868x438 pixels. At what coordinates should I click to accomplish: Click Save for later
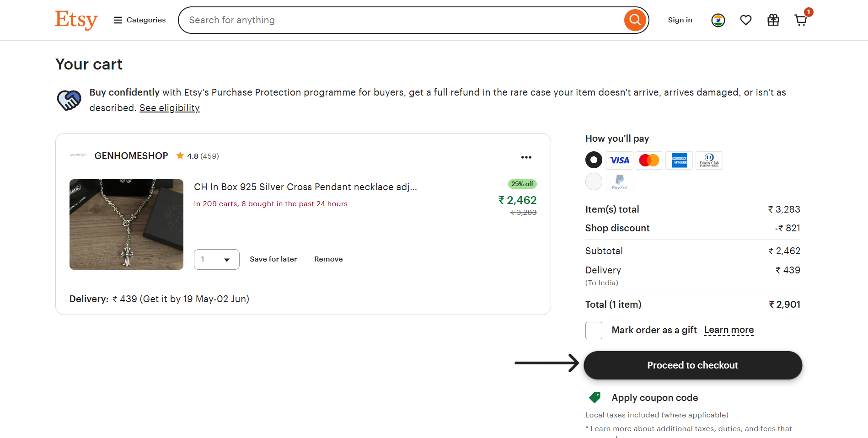[x=273, y=259]
